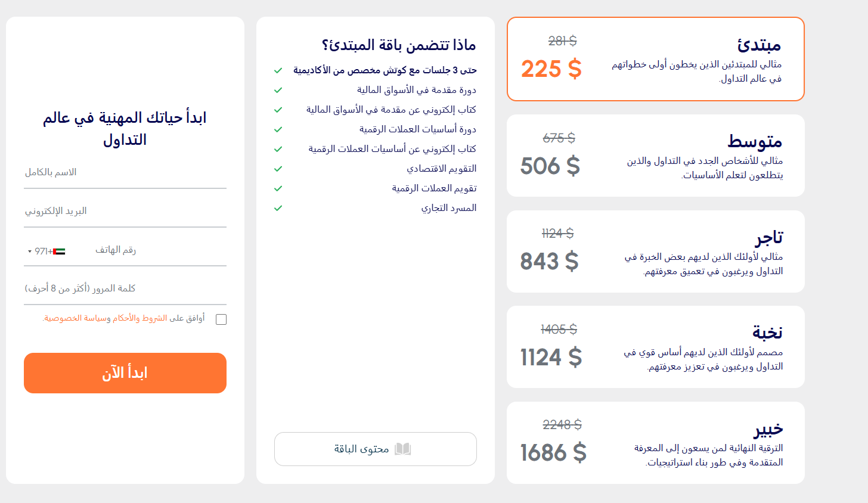Screen dimensions: 868x503
Task: Click checkmark beside financial markets intro course
Action: (x=278, y=90)
